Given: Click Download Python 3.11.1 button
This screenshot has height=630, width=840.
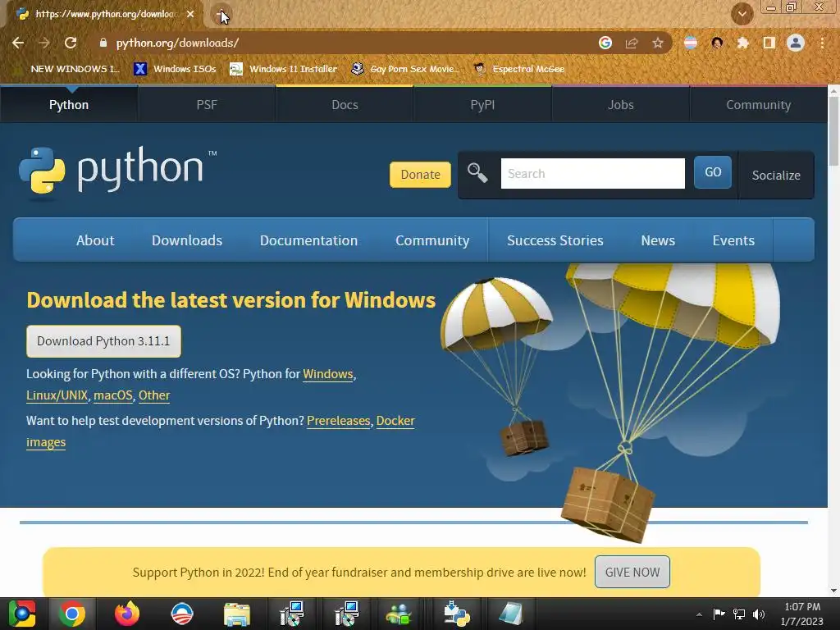Looking at the screenshot, I should [x=103, y=341].
